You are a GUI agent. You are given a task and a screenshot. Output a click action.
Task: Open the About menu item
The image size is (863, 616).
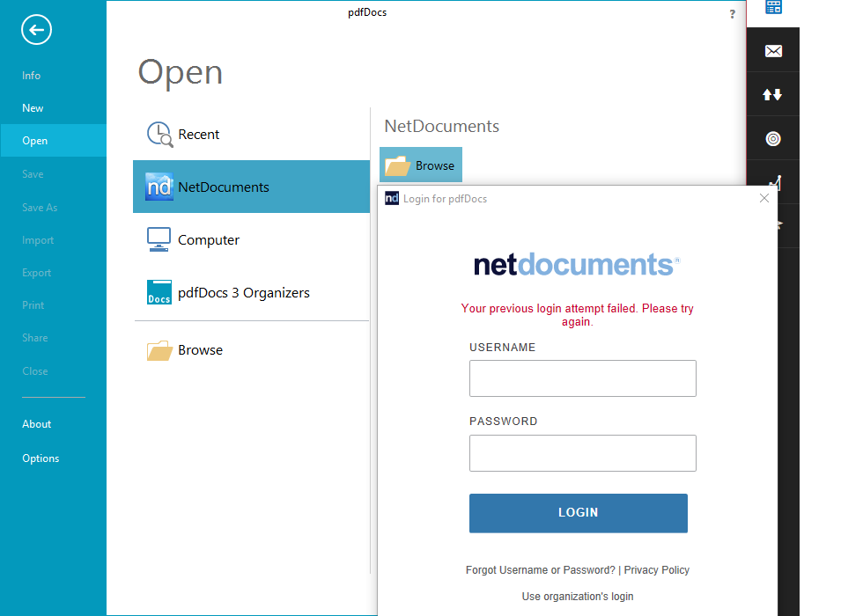(36, 424)
